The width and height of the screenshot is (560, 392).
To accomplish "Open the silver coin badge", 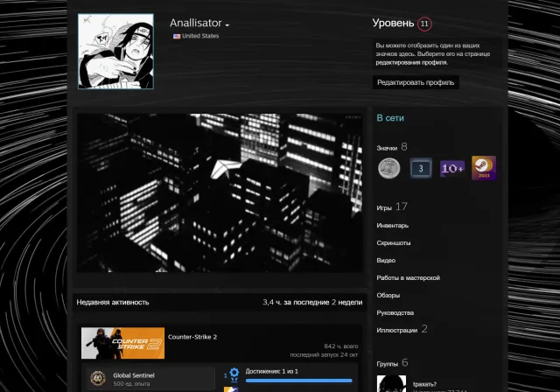I will (x=388, y=168).
